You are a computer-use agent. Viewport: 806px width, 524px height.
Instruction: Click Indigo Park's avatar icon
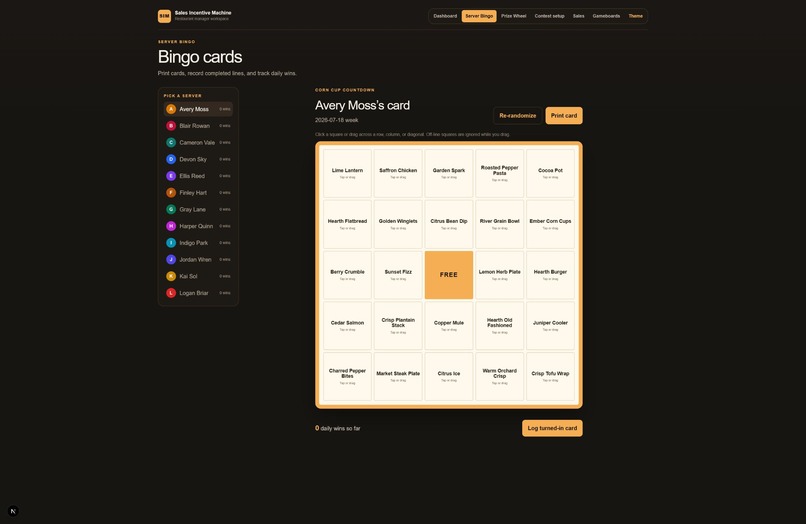coord(171,243)
